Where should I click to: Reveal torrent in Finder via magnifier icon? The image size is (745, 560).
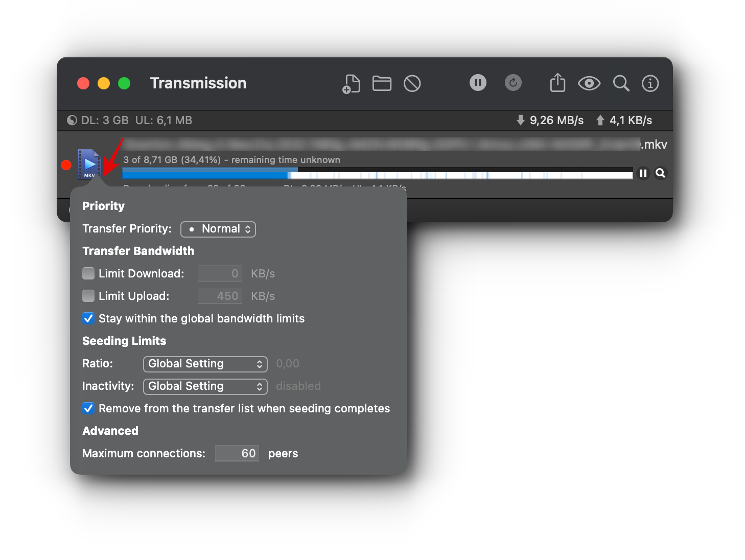coord(661,173)
